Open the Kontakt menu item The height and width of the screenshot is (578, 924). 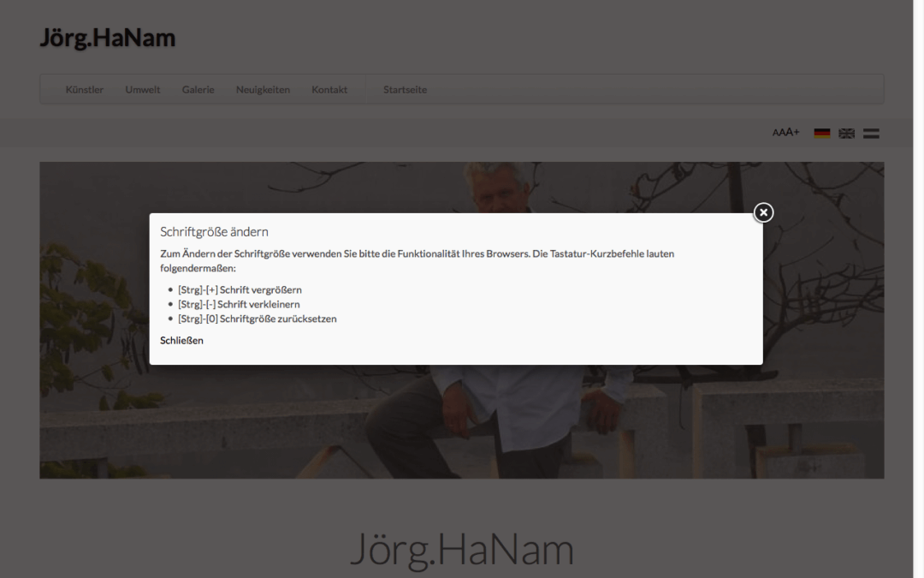329,90
